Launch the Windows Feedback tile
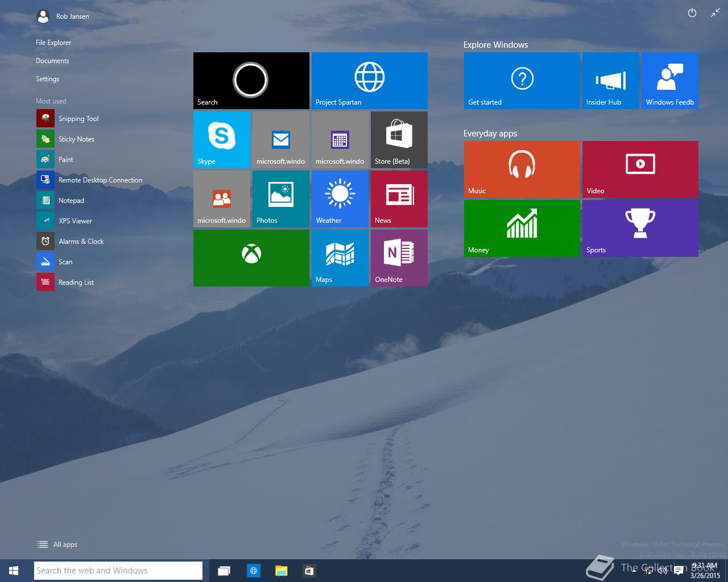728x582 pixels. (670, 81)
